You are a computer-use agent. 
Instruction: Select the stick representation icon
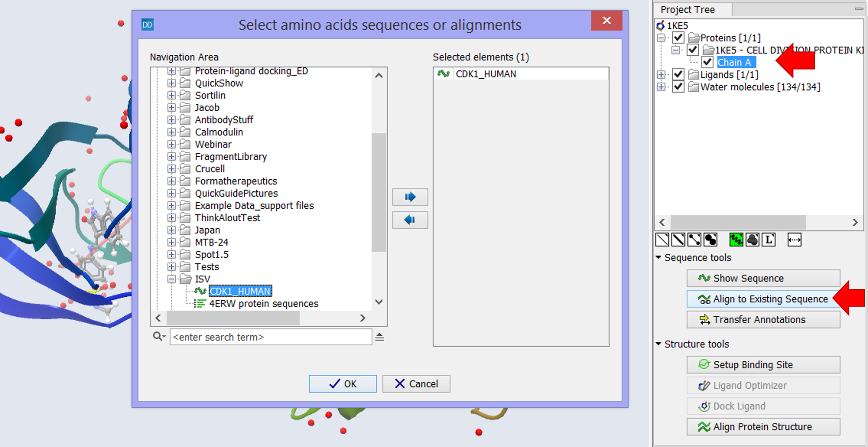click(678, 239)
